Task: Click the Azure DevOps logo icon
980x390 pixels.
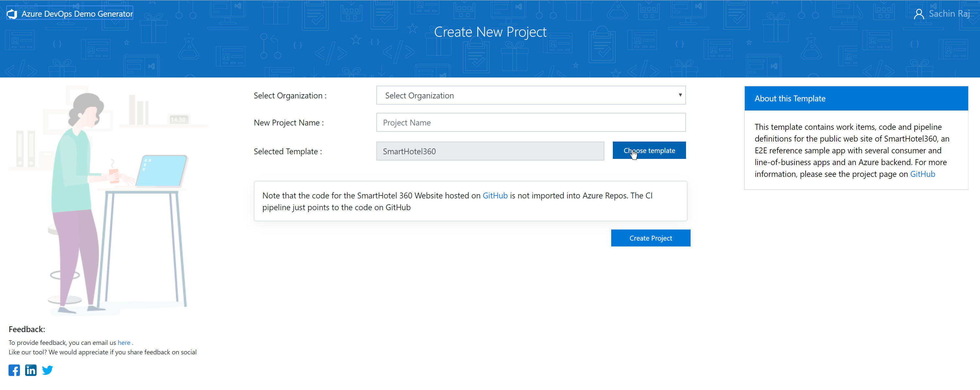Action: [x=12, y=14]
